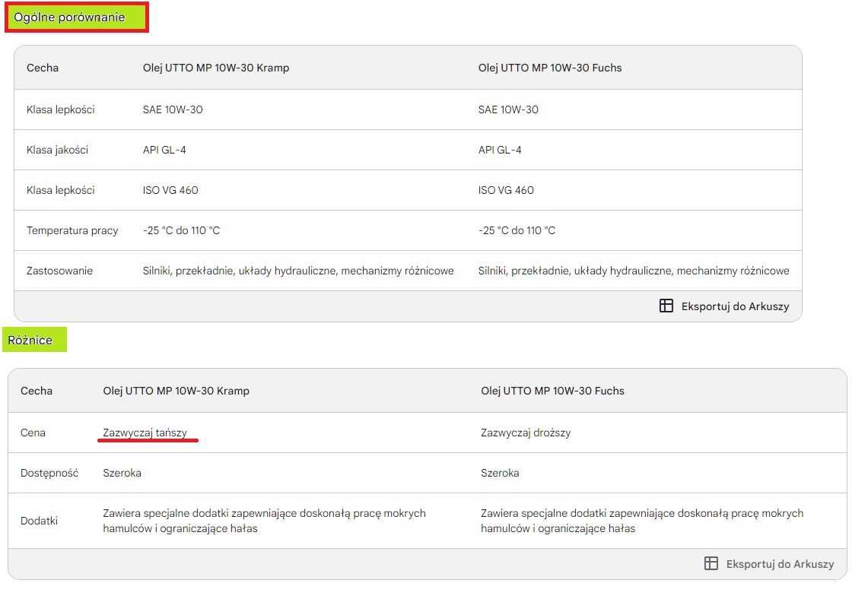Select 'Zawiera specjalne dodatki...' text in the Fuchs column
Viewport: 868px width, 599px height.
click(641, 521)
